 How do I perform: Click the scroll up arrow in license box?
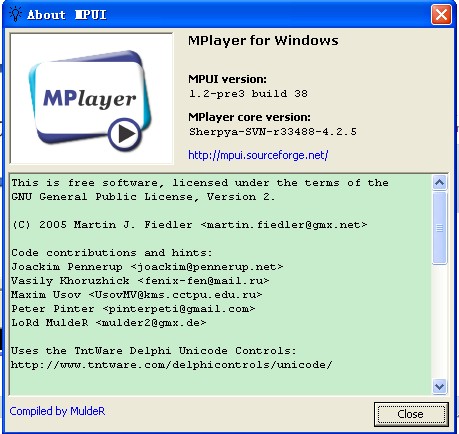(x=440, y=182)
